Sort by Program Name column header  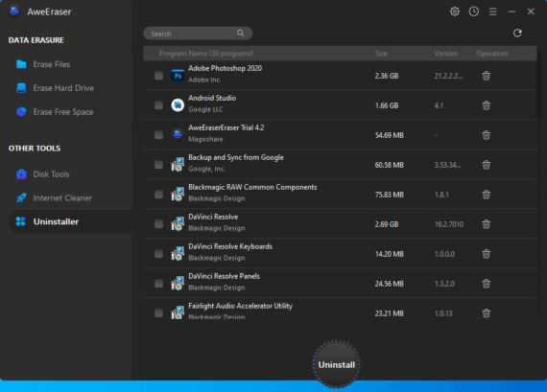(206, 54)
